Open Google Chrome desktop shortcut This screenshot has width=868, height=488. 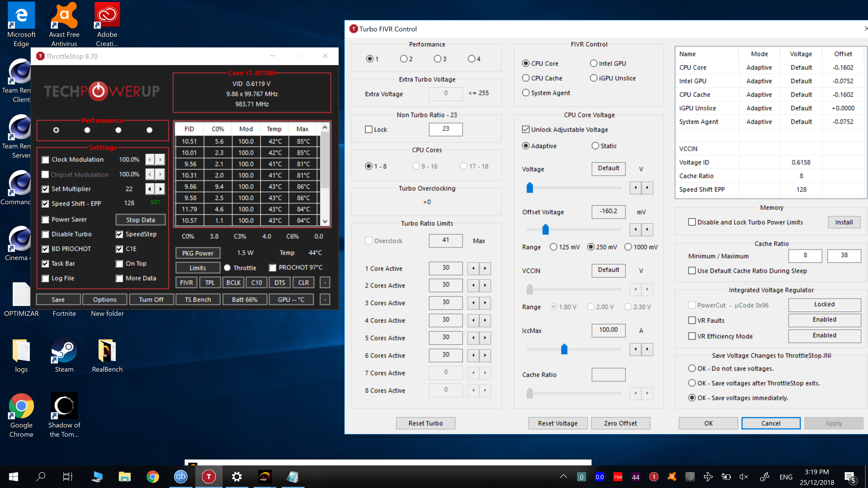click(21, 416)
